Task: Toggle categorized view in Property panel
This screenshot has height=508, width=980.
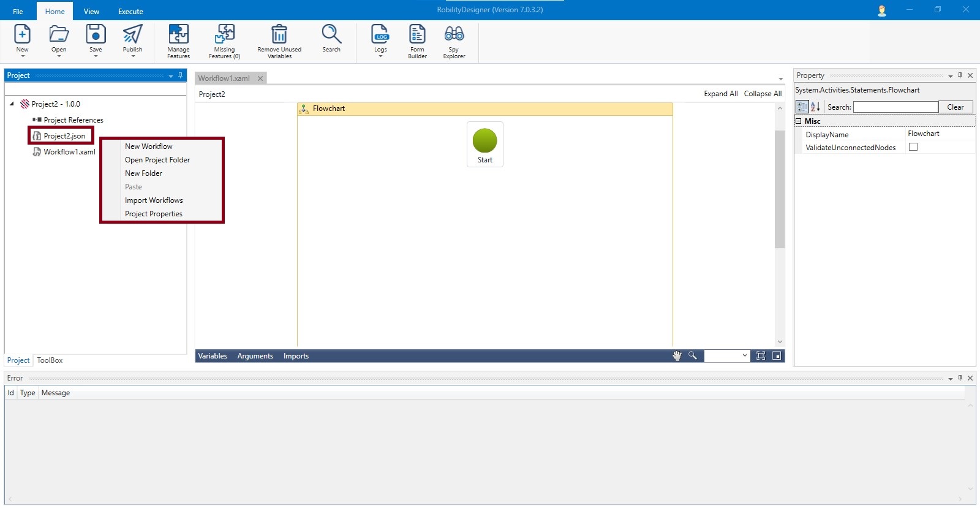Action: 802,107
